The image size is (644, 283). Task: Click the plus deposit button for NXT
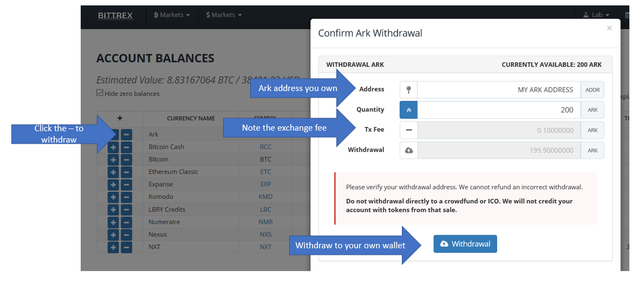pos(113,248)
